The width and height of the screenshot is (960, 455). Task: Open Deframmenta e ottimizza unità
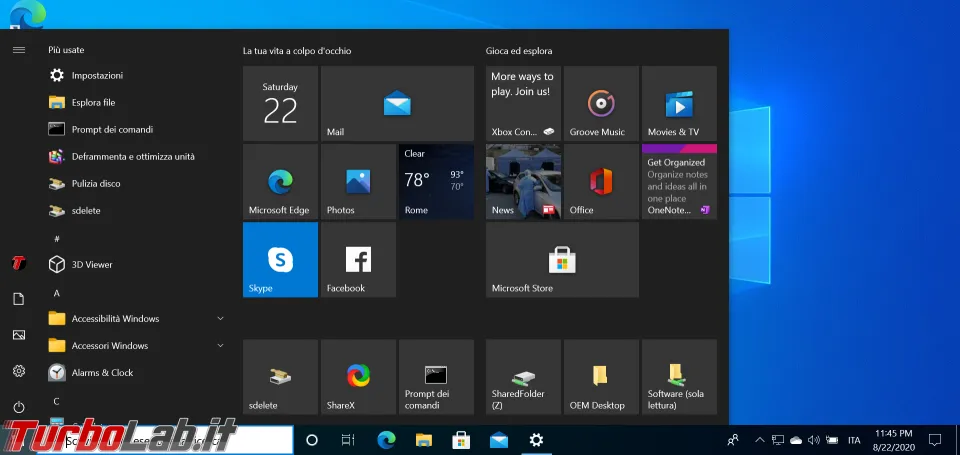pos(132,156)
